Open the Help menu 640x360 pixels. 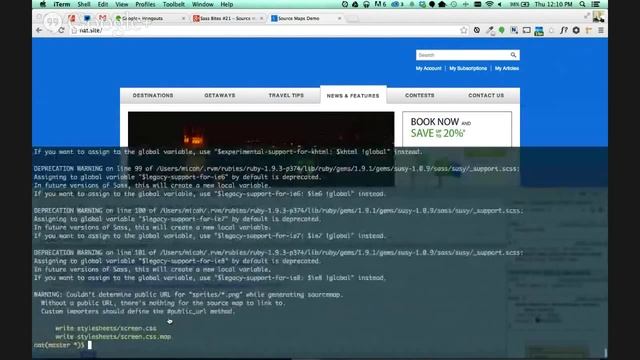tap(227, 4)
